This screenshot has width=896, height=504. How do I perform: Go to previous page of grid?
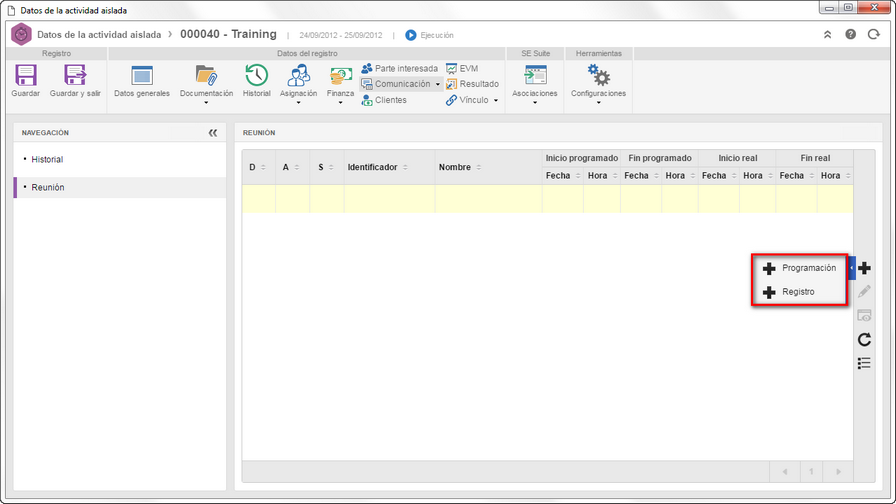[x=785, y=472]
